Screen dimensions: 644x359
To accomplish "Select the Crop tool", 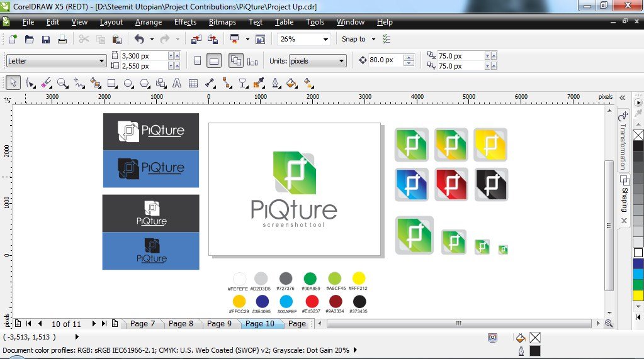I will coord(47,83).
